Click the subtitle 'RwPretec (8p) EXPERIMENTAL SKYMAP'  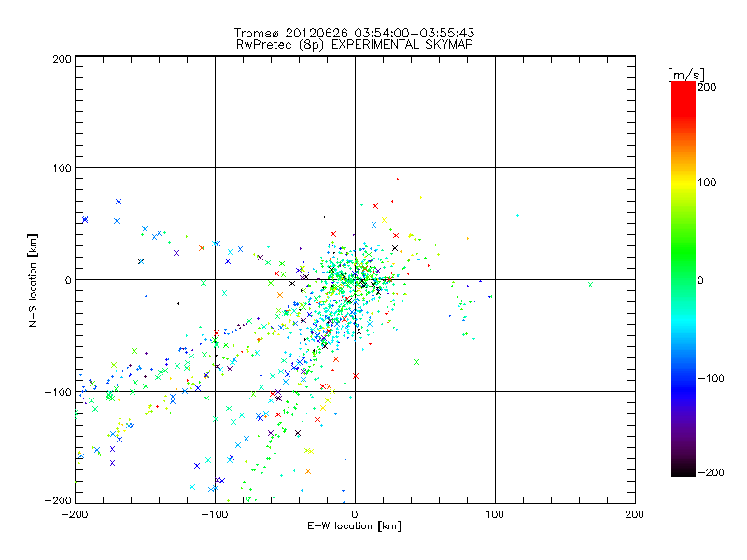[x=355, y=45]
